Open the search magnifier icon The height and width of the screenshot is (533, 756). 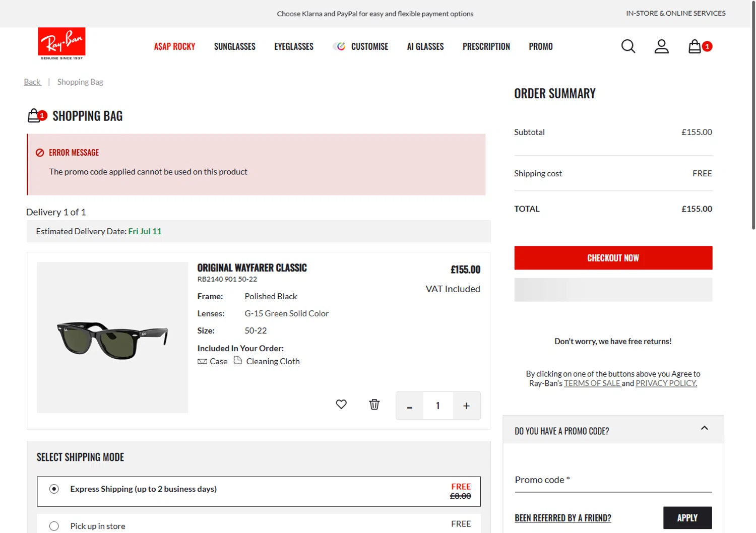628,46
